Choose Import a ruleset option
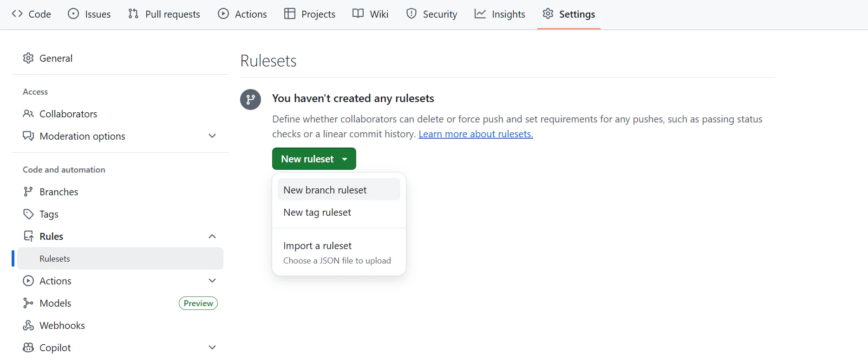 (x=339, y=253)
